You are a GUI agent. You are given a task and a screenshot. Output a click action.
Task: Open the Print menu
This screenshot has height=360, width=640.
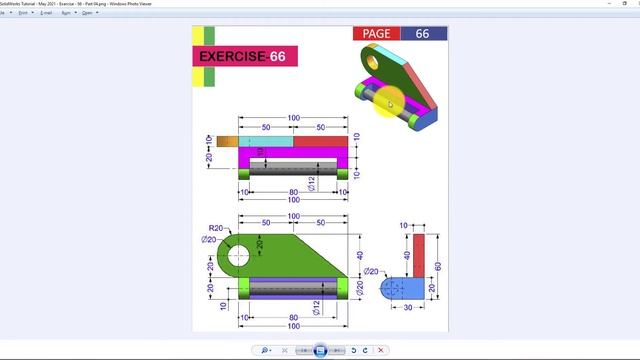[x=23, y=13]
